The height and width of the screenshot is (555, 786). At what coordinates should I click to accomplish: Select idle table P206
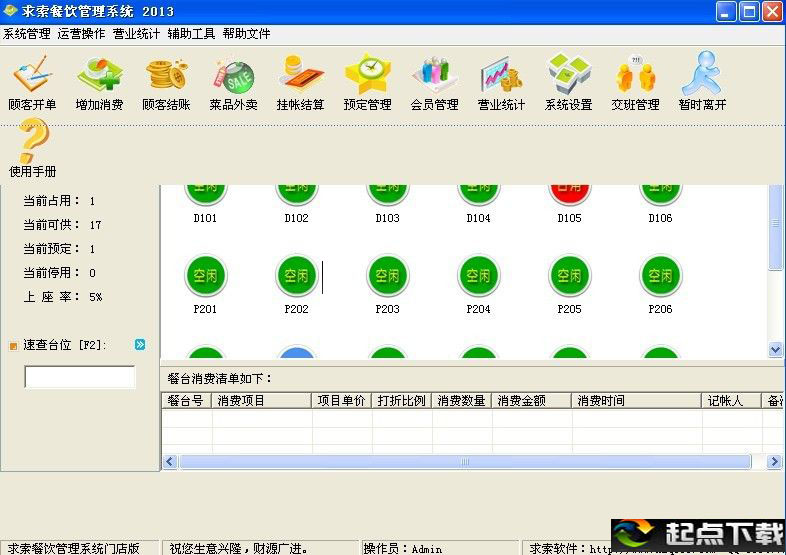click(661, 275)
